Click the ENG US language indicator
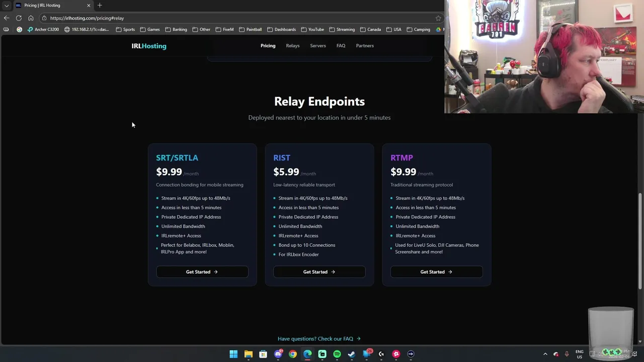Viewport: 644px width, 362px height. tap(580, 354)
